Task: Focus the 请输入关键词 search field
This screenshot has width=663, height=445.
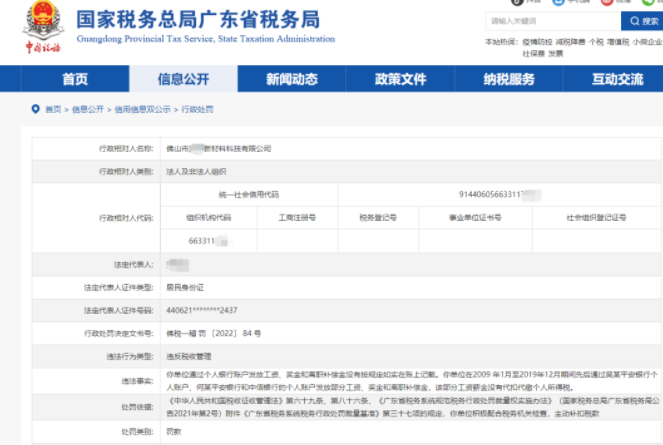Action: [553, 21]
